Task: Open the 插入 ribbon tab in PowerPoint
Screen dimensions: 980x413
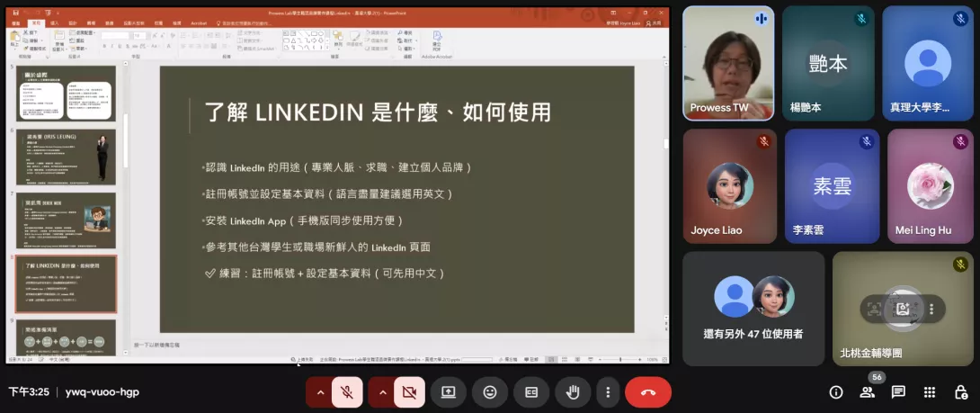Action: [54, 23]
